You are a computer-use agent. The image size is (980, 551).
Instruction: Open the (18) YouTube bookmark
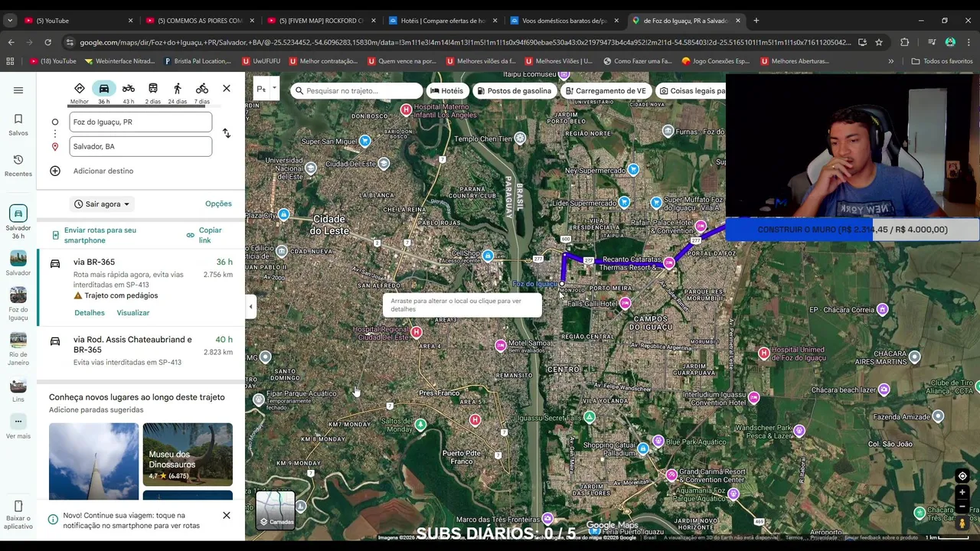click(52, 61)
